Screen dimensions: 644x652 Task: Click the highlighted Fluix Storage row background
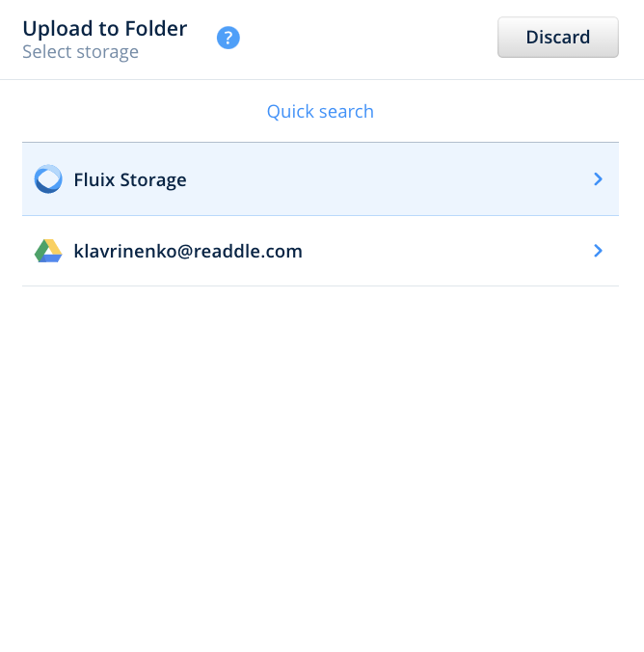tap(386, 179)
